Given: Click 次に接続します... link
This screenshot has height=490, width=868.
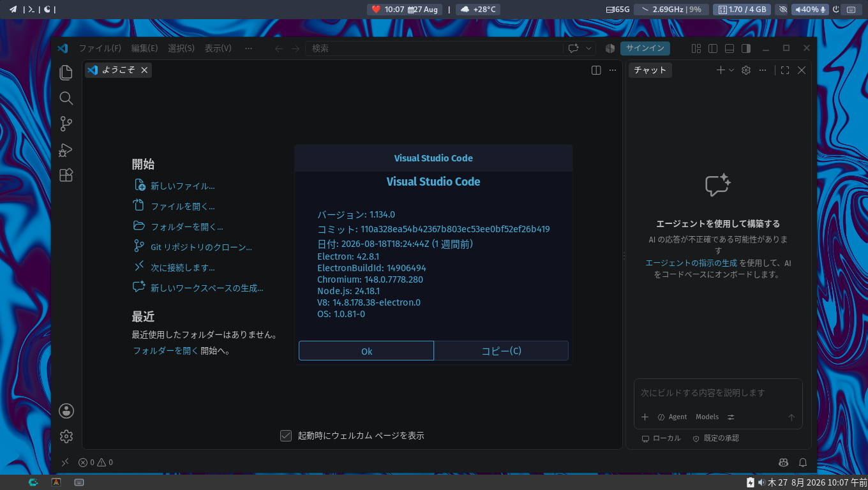Looking at the screenshot, I should [x=183, y=268].
